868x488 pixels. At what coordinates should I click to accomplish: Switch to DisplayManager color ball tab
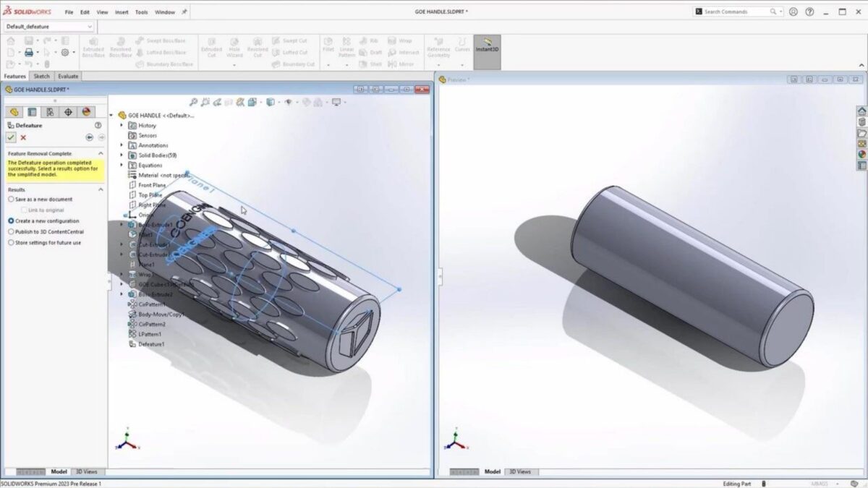(x=86, y=112)
